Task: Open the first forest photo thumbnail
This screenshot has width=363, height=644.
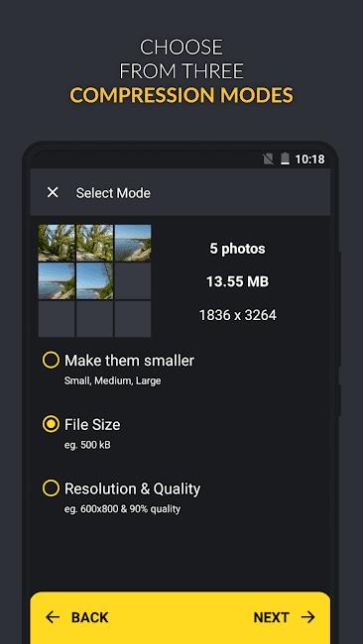Action: pos(57,243)
